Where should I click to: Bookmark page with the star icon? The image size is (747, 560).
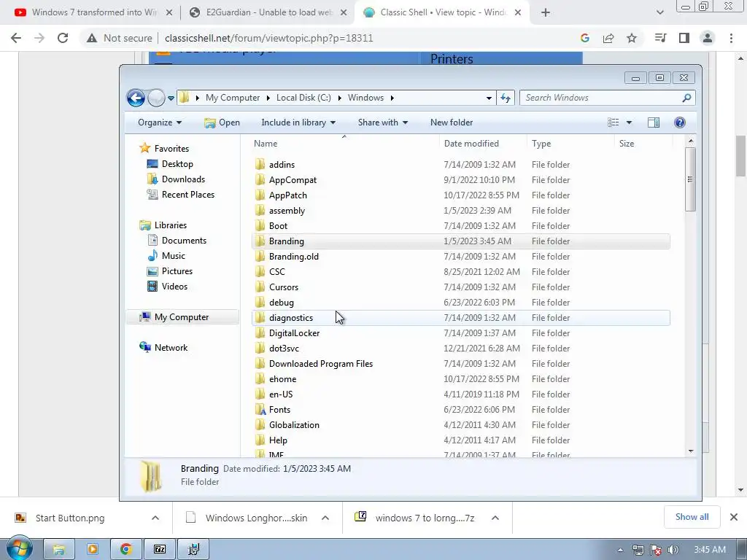point(631,38)
